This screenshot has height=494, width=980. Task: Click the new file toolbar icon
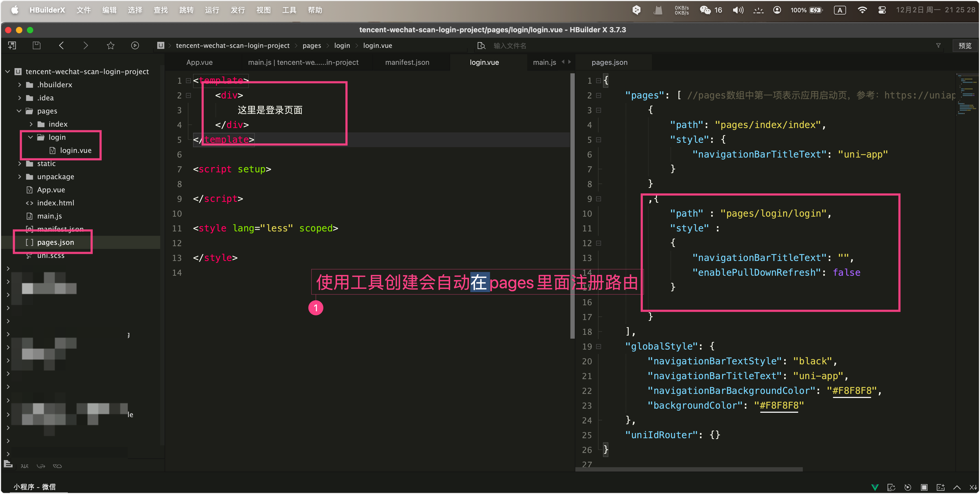(12, 46)
